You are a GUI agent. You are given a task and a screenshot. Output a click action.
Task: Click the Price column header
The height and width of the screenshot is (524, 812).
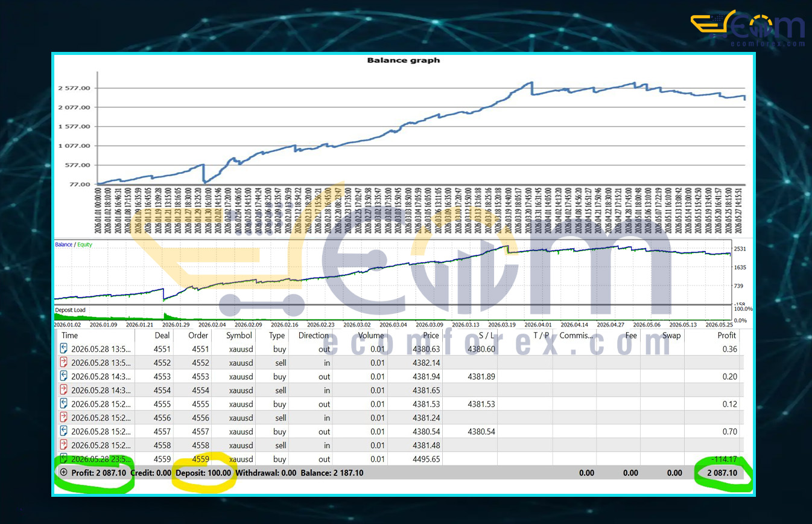click(431, 335)
